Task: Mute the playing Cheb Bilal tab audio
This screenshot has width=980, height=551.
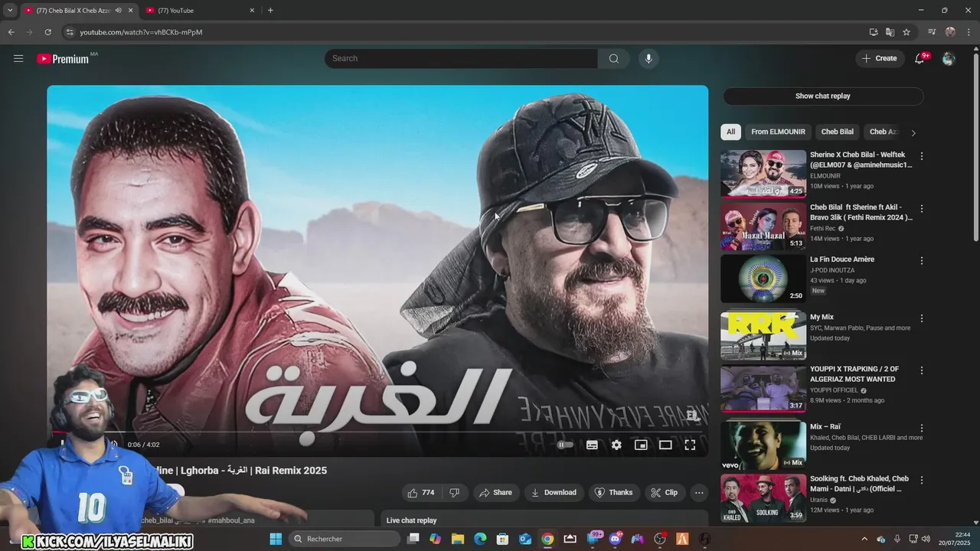Action: [x=118, y=11]
